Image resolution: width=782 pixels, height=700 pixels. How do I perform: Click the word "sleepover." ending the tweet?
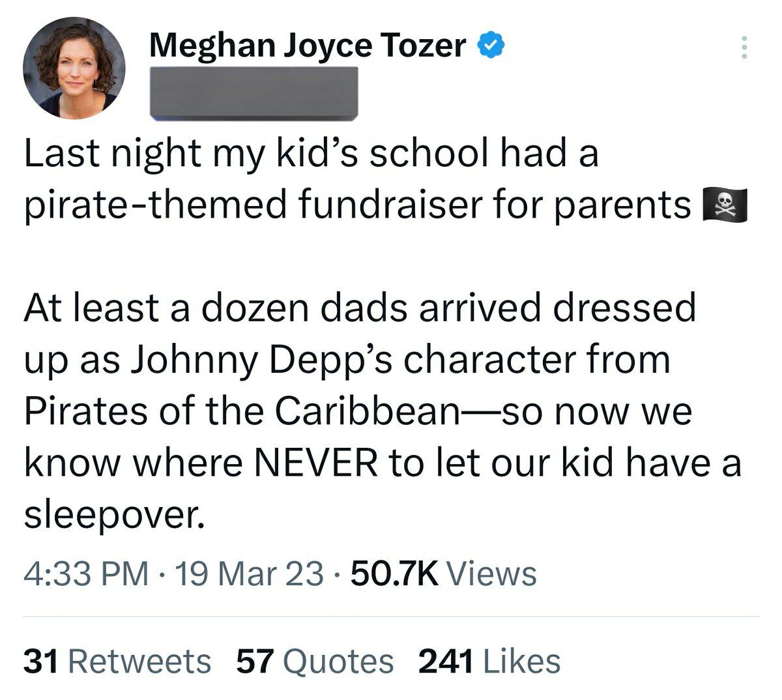click(109, 515)
